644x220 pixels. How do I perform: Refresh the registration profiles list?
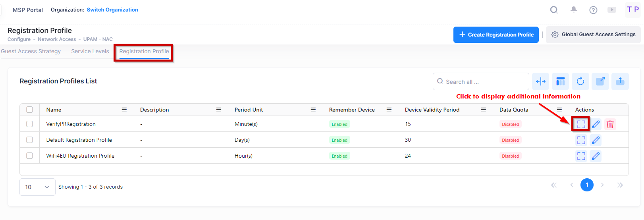tap(580, 81)
